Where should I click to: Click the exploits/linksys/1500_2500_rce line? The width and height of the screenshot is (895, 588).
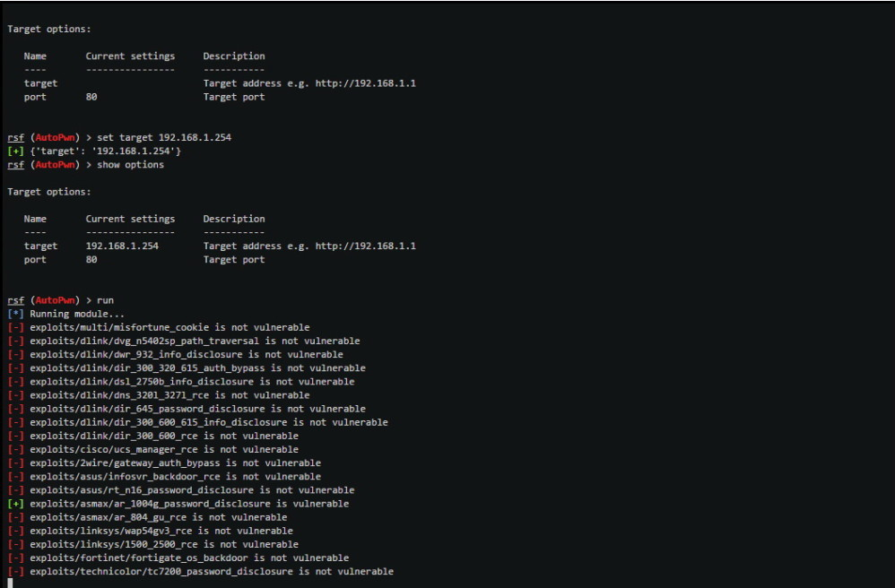(x=164, y=544)
